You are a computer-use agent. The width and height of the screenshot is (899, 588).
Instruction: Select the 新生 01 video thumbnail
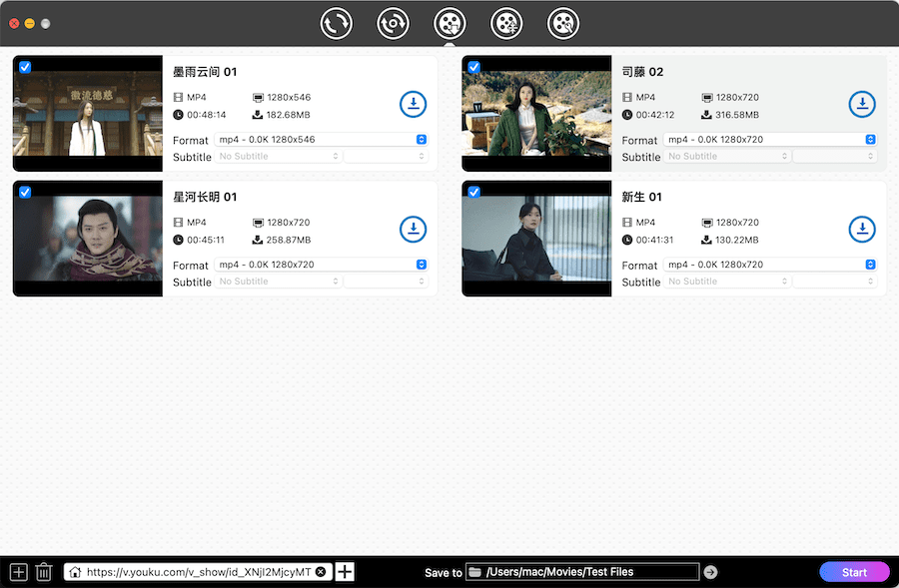pyautogui.click(x=536, y=239)
